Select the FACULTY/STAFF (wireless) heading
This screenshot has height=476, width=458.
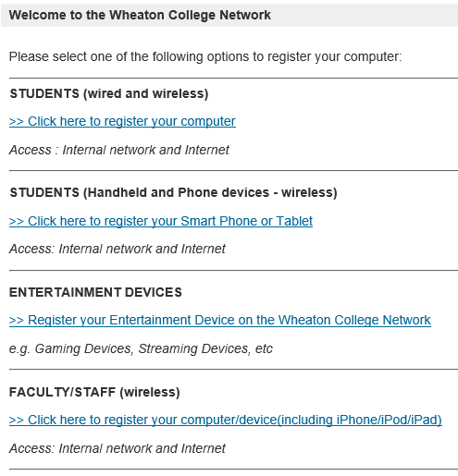tap(94, 392)
